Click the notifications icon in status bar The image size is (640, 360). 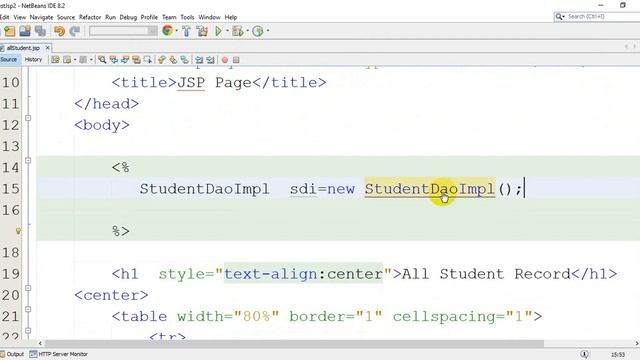click(584, 354)
